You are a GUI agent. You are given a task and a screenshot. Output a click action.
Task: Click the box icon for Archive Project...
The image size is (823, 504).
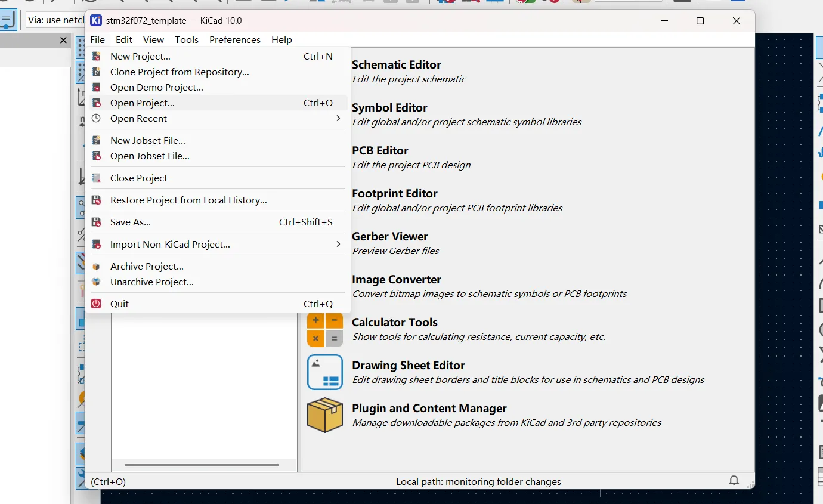(96, 266)
